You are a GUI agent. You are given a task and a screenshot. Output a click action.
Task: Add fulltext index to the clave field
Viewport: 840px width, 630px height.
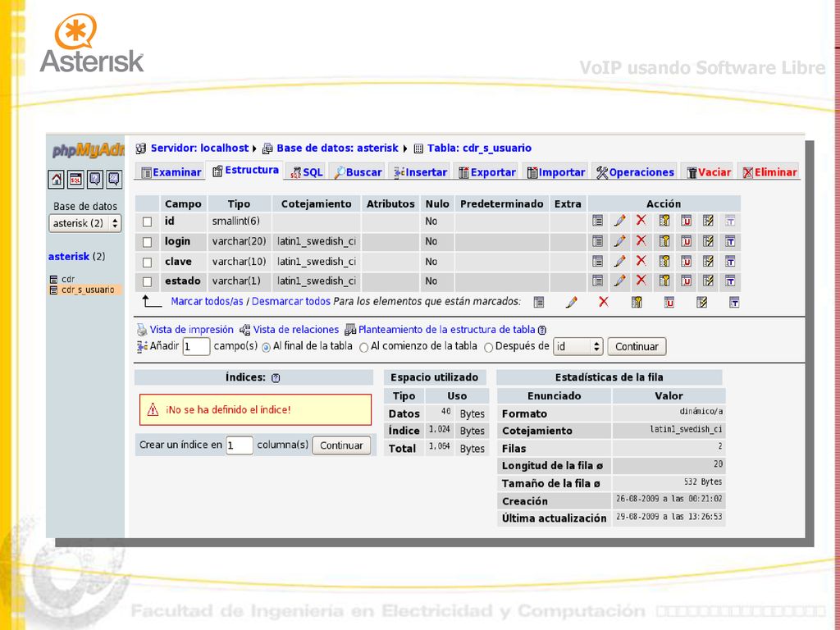tap(730, 261)
